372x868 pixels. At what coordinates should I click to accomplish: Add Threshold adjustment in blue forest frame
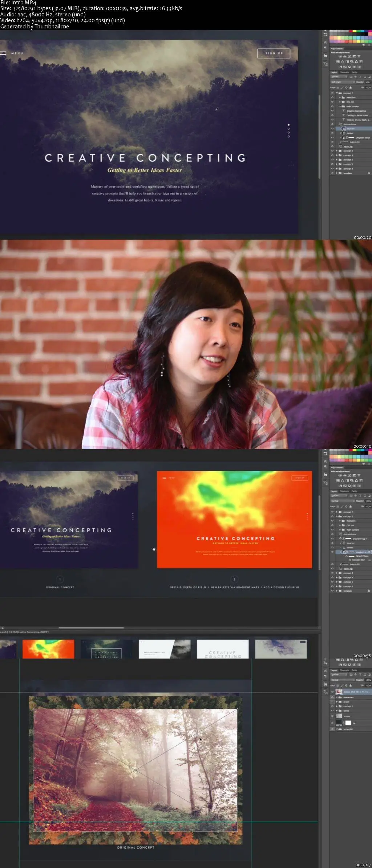click(x=349, y=67)
